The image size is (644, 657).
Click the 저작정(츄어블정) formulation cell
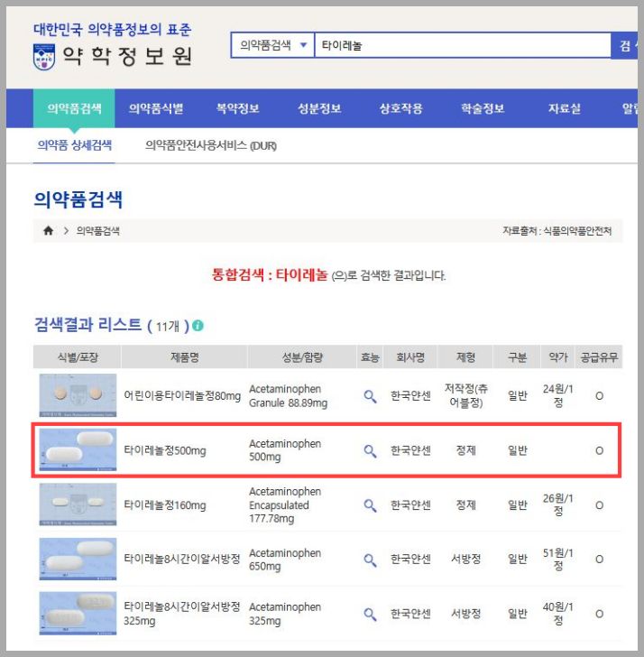[x=465, y=395]
